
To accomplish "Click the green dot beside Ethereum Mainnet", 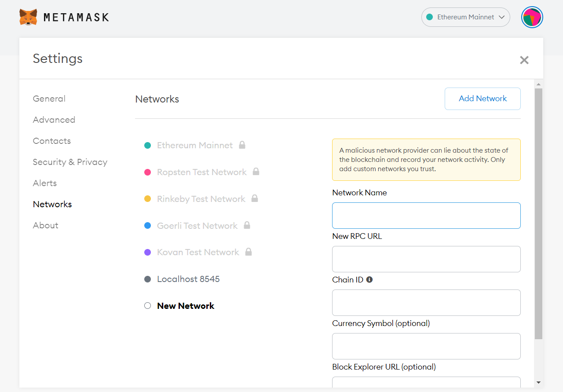I will [147, 145].
